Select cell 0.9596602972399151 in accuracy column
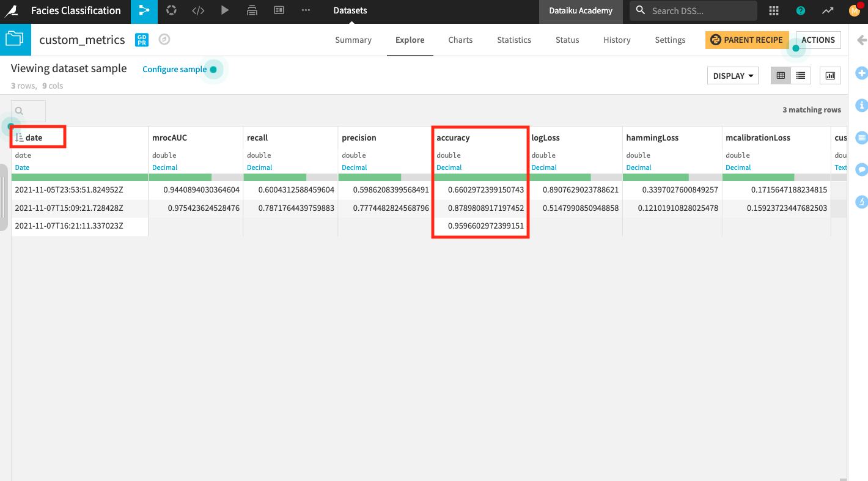This screenshot has height=481, width=868. [480, 226]
